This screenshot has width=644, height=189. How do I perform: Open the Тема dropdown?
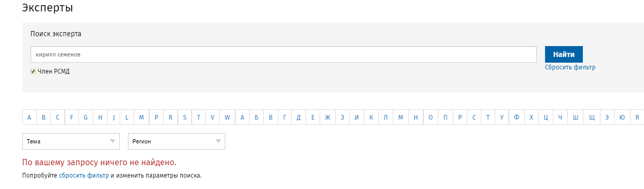71,141
